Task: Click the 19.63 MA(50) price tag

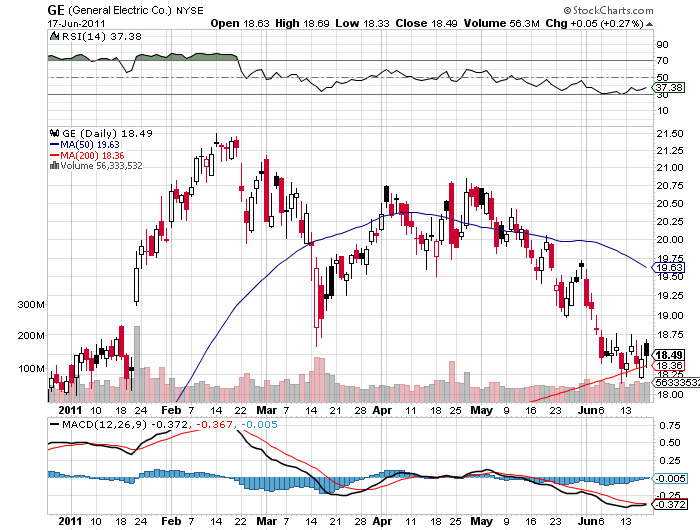Action: 668,267
